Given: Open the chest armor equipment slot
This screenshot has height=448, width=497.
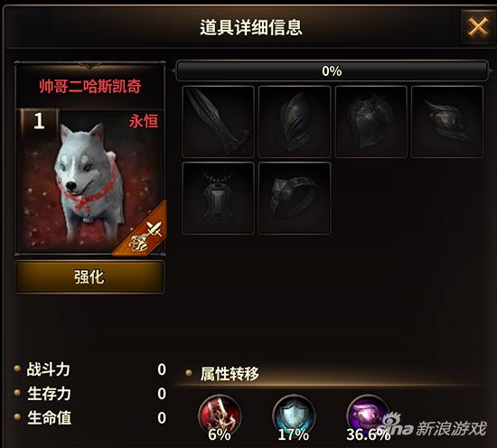Looking at the screenshot, I should pos(370,122).
